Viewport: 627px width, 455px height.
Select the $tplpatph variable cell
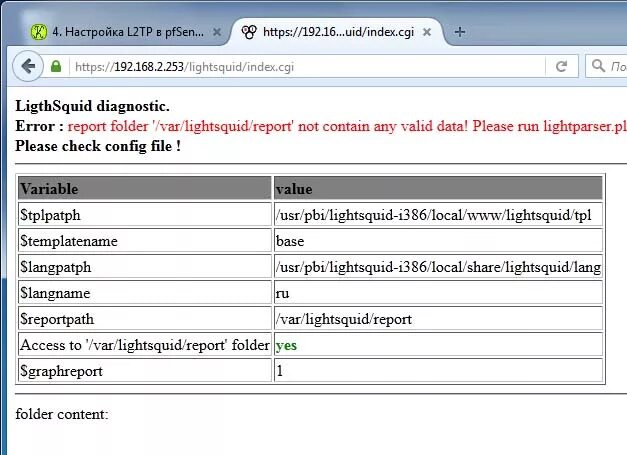click(145, 214)
